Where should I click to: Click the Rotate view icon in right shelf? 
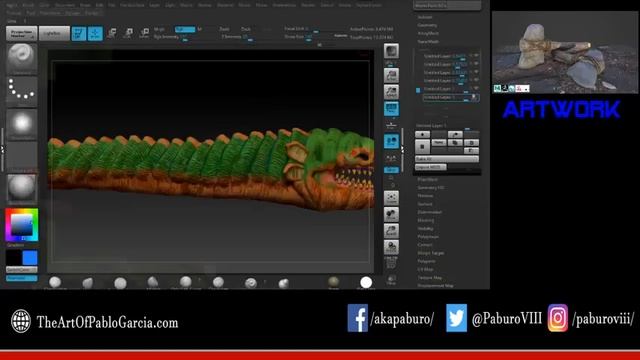391,247
